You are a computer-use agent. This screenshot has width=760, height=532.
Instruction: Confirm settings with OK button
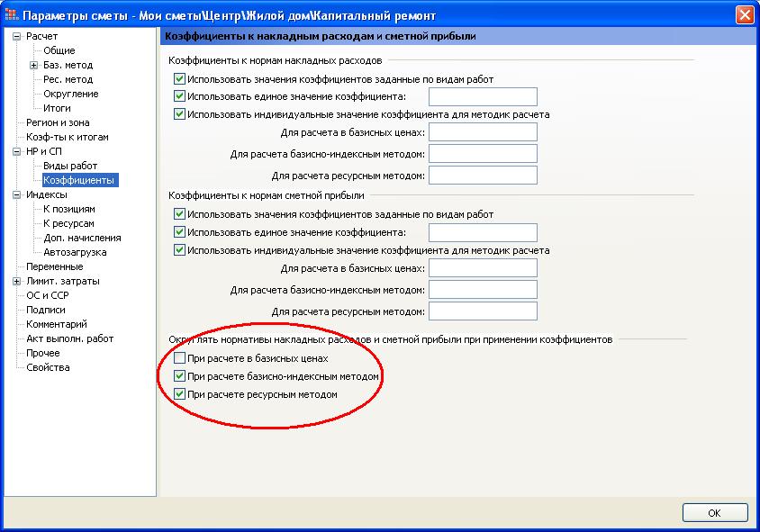(x=715, y=513)
